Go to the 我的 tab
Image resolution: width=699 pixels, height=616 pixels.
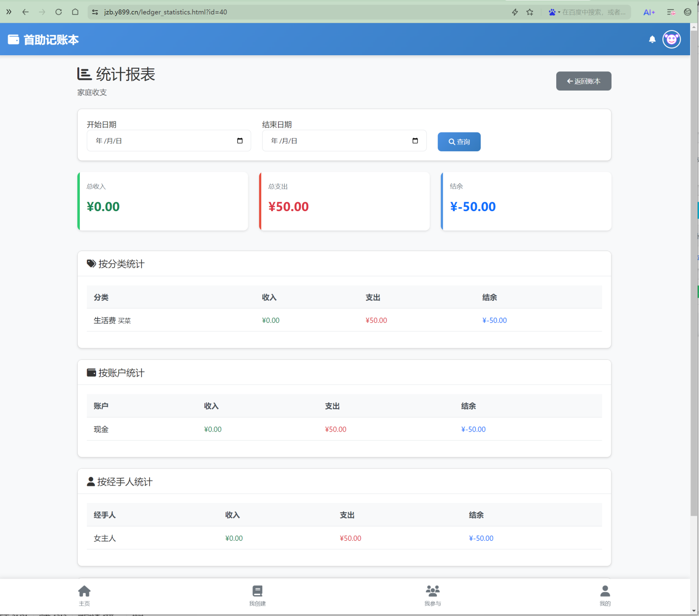coord(605,595)
